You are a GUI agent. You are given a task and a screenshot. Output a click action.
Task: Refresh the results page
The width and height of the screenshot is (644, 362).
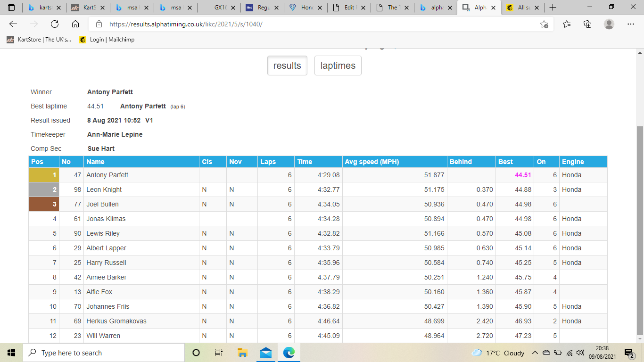54,24
